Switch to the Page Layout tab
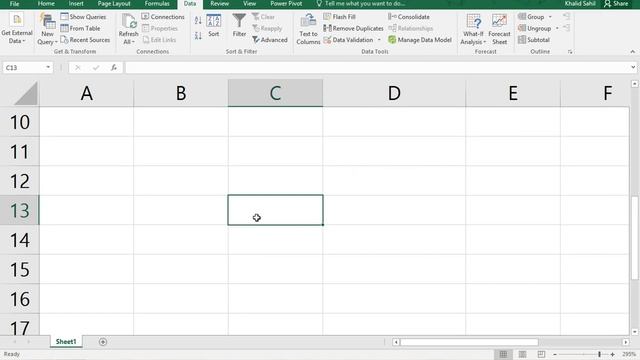The image size is (640, 360). (114, 4)
